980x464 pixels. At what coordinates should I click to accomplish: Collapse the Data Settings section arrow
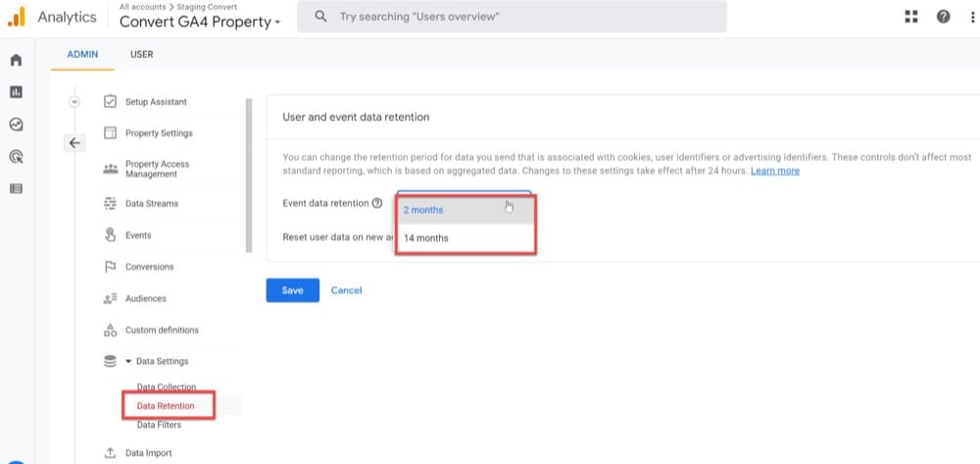[128, 361]
